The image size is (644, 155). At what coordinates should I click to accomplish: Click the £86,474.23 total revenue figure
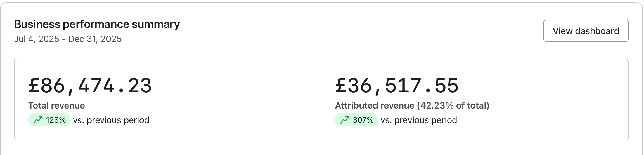[90, 86]
